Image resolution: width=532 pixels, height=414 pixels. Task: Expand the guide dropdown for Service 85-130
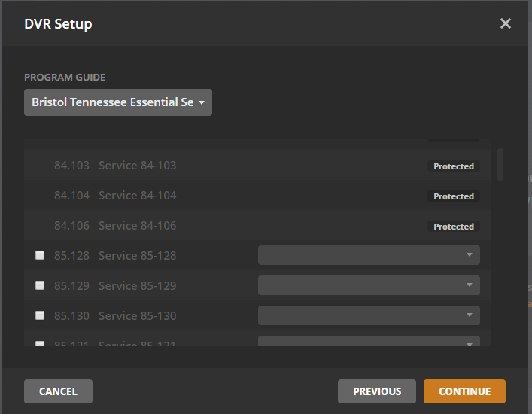click(x=369, y=315)
